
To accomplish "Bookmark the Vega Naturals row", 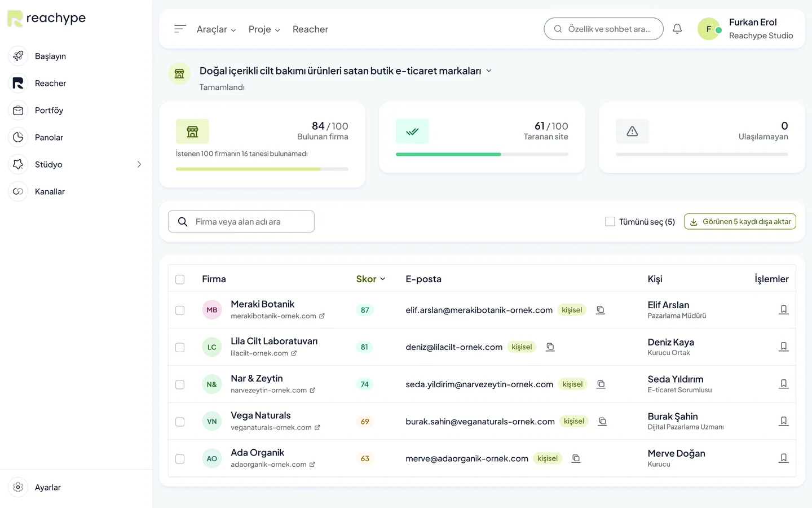I will pyautogui.click(x=784, y=421).
